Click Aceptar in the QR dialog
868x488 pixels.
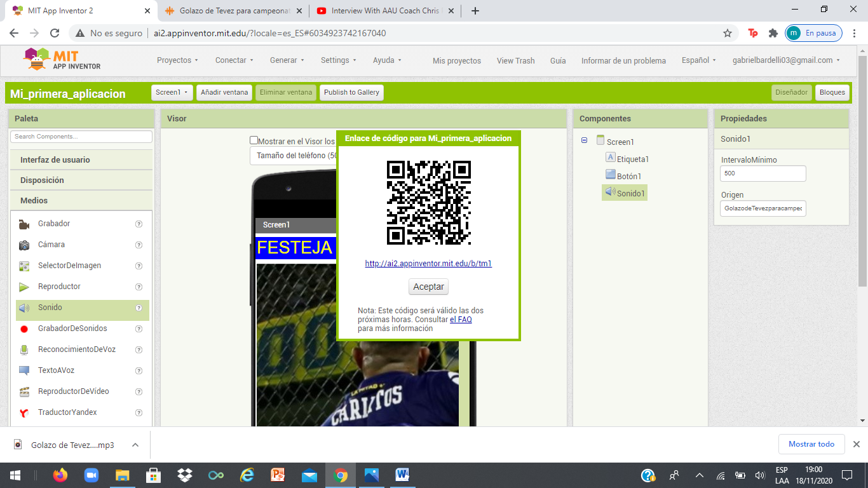pos(428,287)
